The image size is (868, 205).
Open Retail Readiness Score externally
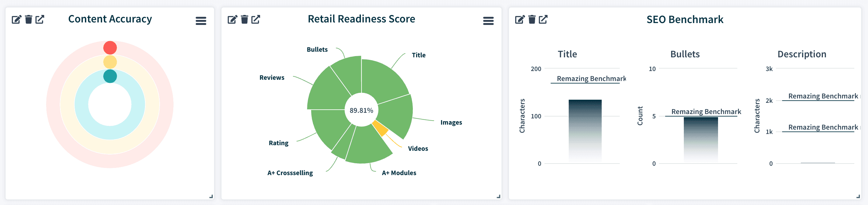(x=256, y=20)
